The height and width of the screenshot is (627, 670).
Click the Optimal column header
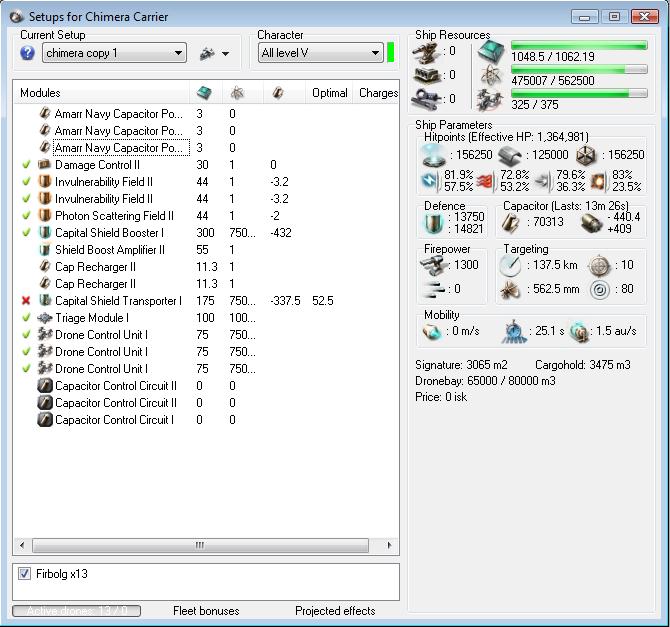329,92
